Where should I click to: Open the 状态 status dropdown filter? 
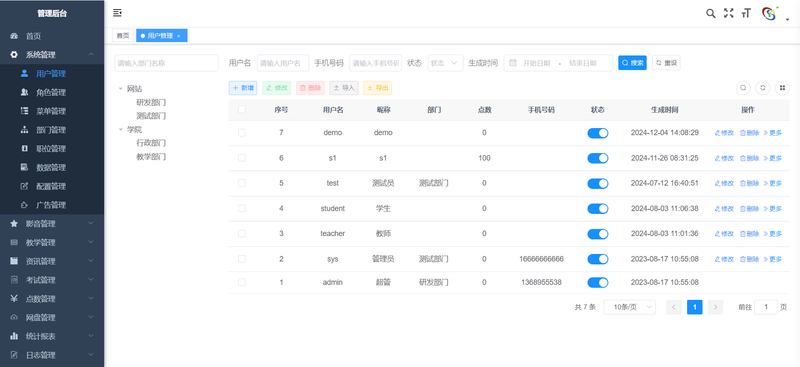(445, 63)
